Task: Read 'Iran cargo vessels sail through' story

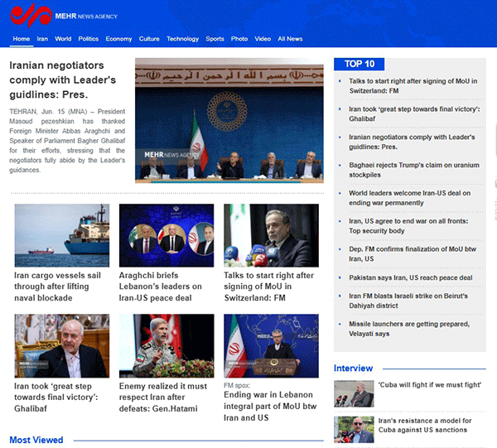Action: 57,287
